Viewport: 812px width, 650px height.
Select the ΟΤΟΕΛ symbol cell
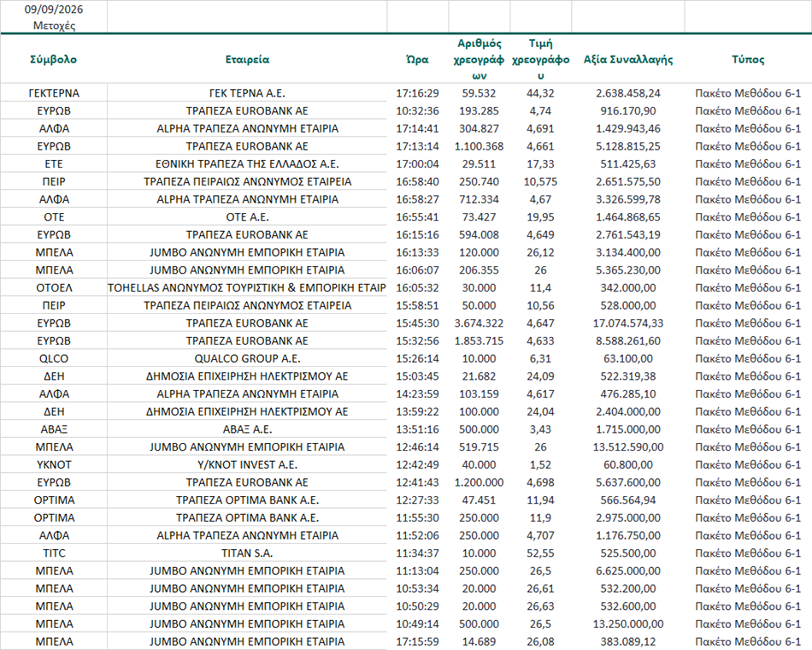pos(54,287)
